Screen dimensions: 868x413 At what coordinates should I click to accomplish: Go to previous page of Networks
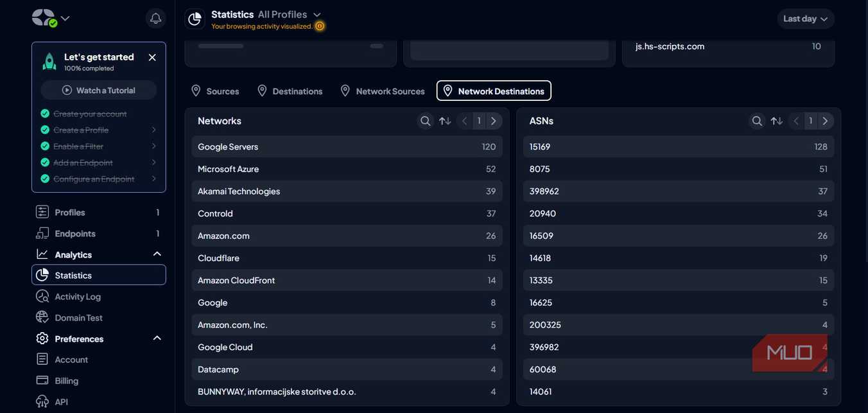coord(465,121)
